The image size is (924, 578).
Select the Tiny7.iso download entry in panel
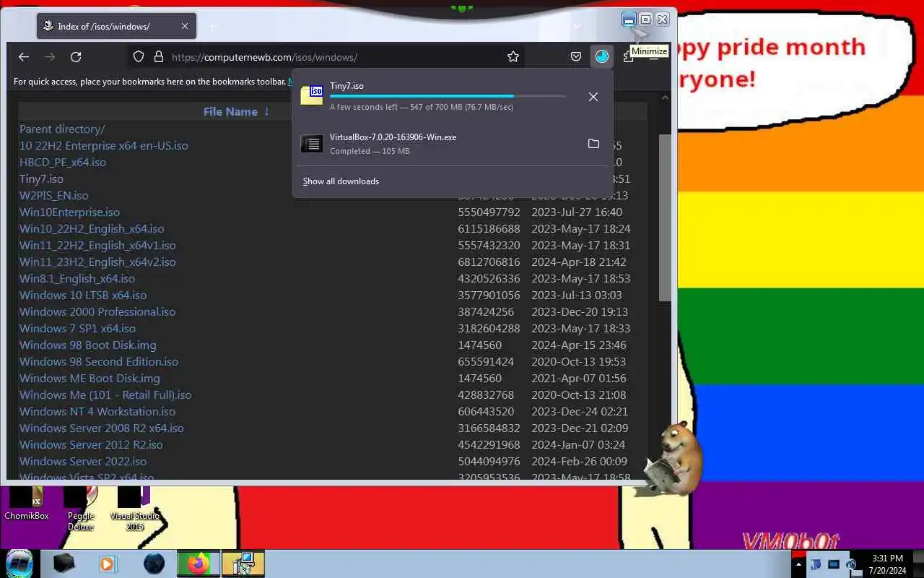point(453,96)
